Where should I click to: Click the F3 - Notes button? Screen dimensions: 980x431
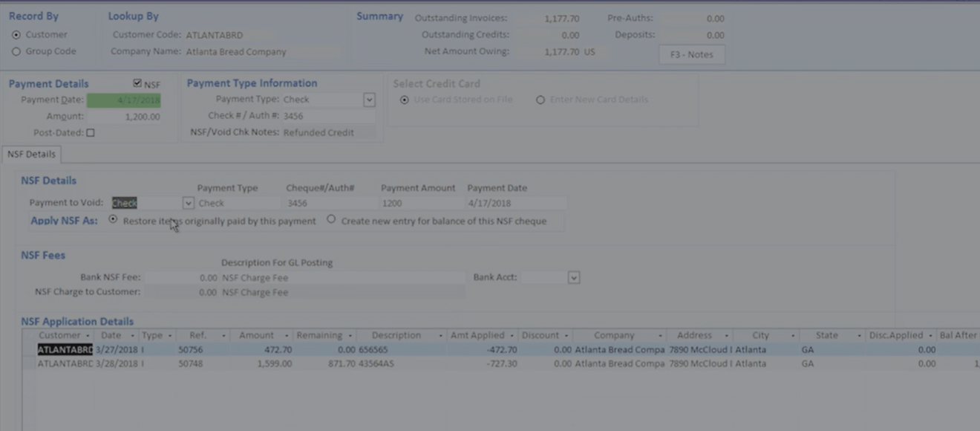[x=691, y=54]
